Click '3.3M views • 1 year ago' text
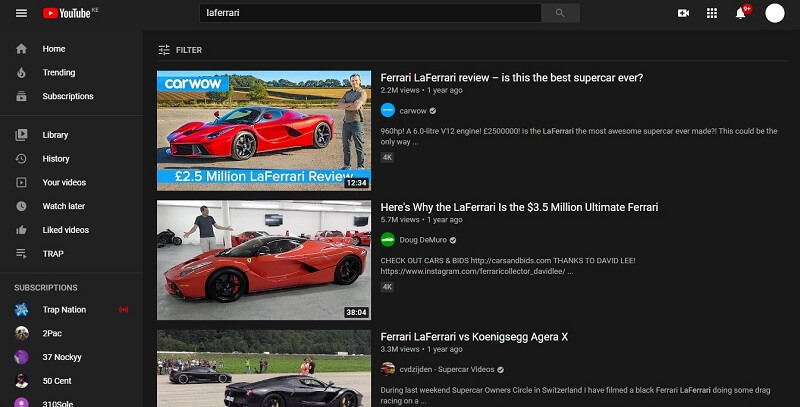800x407 pixels. pos(421,349)
